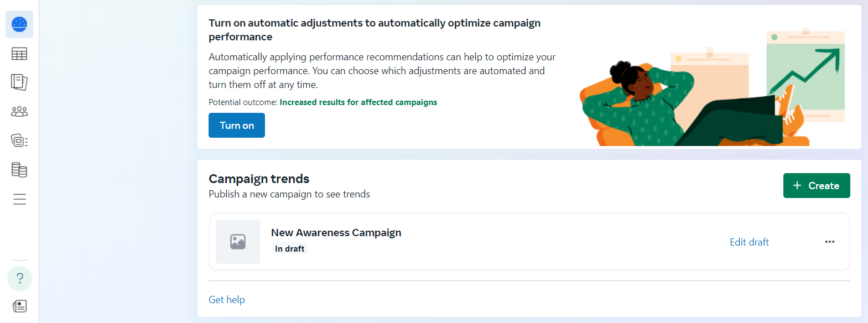Select the New Awareness Campaign title
Viewport: 868px width, 323px height.
(x=336, y=233)
